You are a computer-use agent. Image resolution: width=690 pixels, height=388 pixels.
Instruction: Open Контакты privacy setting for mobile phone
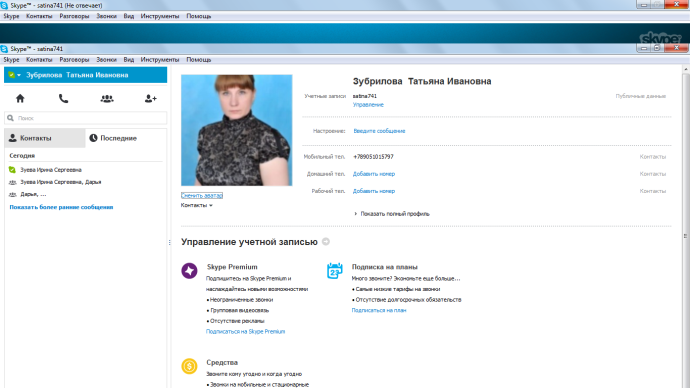pos(653,157)
